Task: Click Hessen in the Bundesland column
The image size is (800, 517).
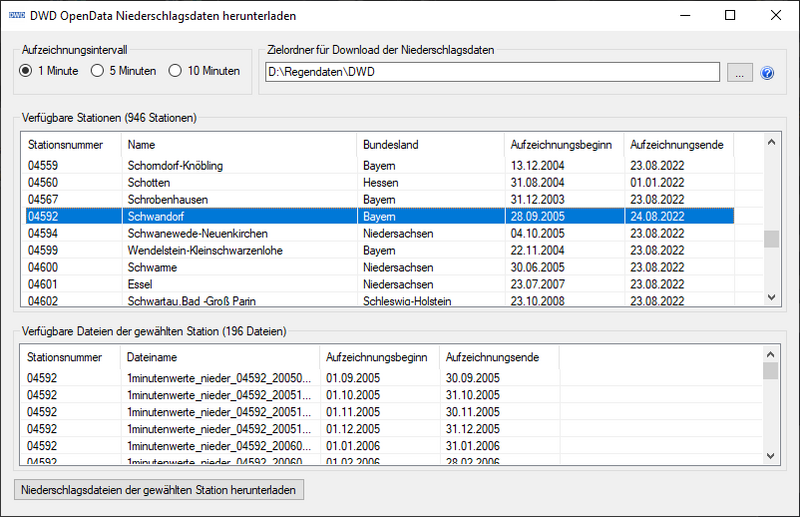Action: click(381, 182)
